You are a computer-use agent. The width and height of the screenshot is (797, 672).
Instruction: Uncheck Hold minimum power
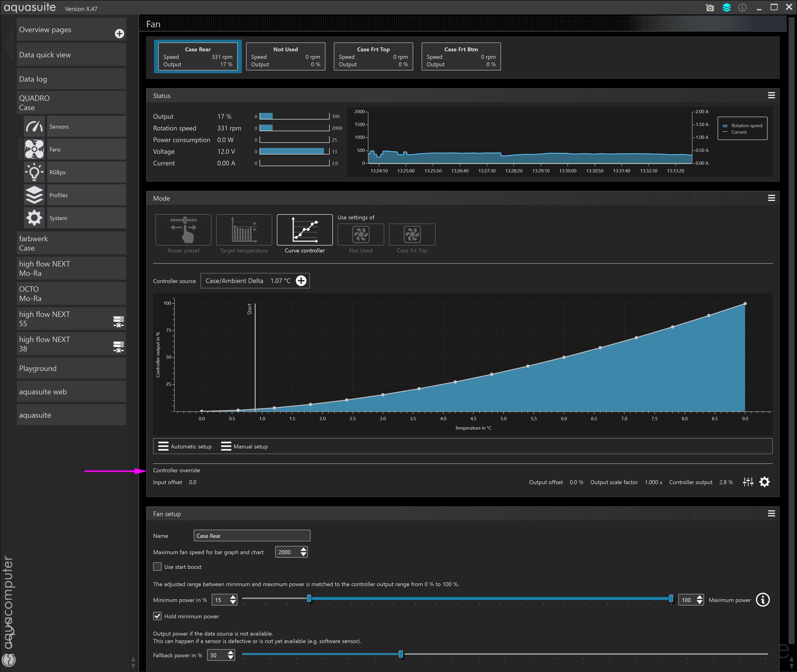point(157,616)
